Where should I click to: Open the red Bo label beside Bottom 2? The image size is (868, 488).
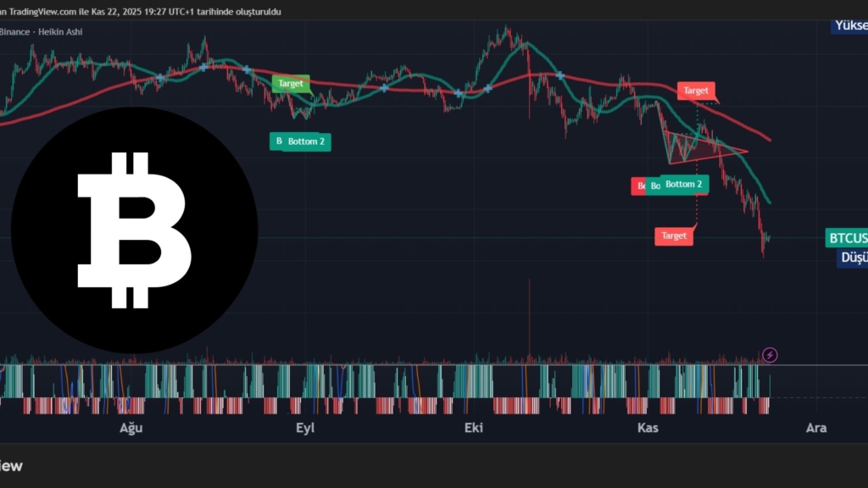[x=640, y=185]
